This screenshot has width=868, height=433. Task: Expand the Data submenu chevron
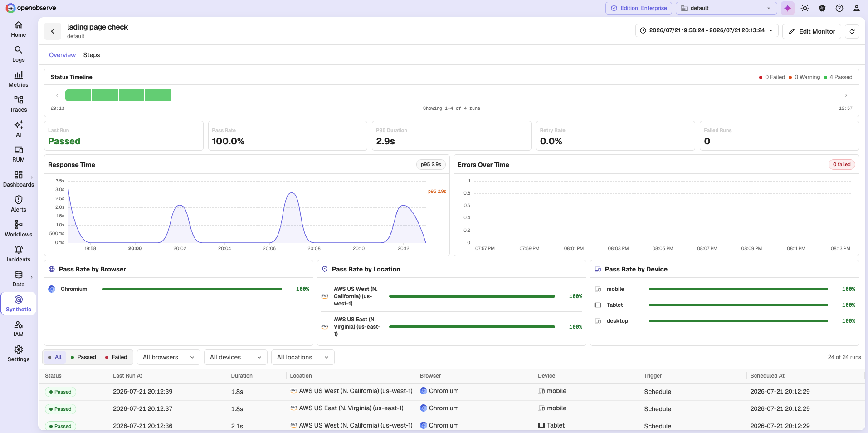pyautogui.click(x=32, y=277)
